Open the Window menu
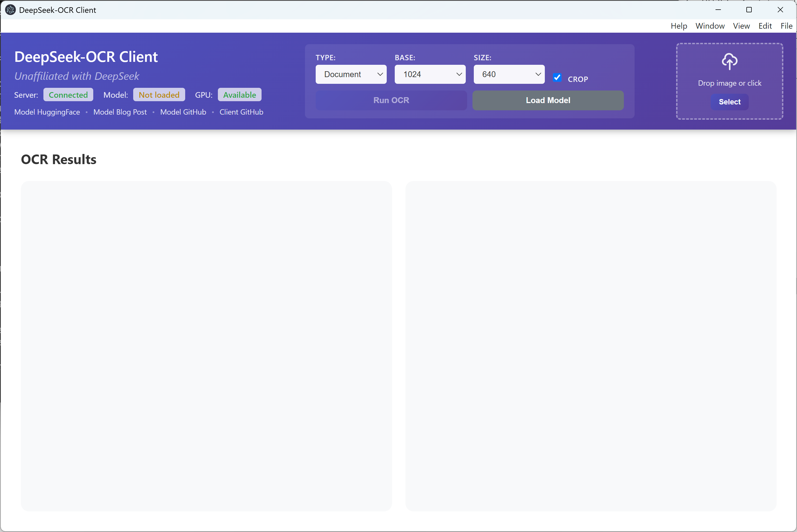The height and width of the screenshot is (532, 797). point(710,26)
